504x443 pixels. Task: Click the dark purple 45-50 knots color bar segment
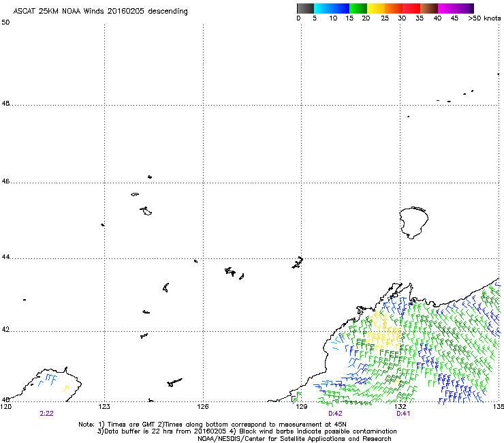tap(464, 8)
